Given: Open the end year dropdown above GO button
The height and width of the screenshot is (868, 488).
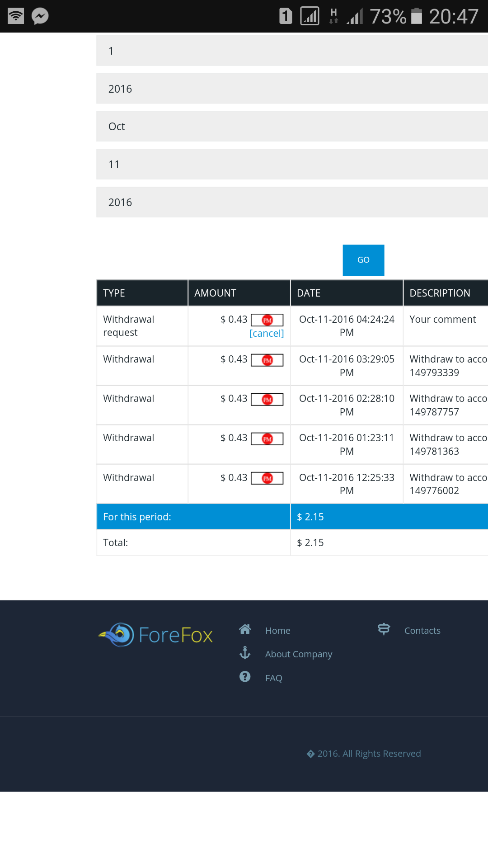Looking at the screenshot, I should point(292,202).
